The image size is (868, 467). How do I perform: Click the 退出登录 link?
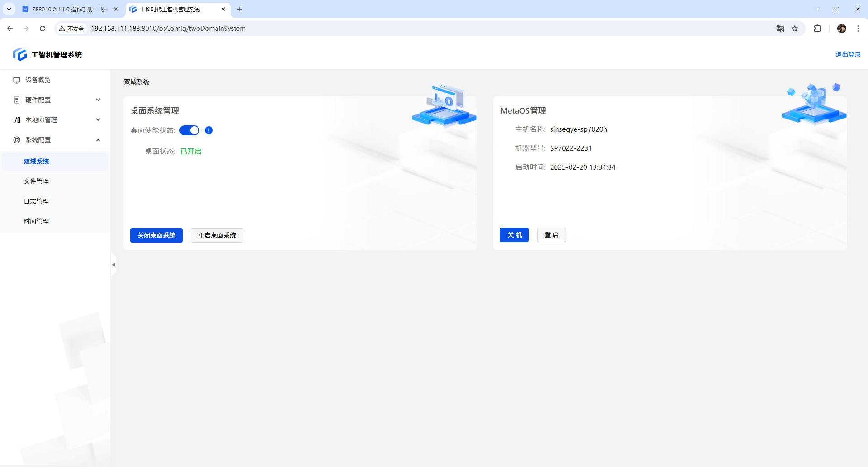coord(848,54)
